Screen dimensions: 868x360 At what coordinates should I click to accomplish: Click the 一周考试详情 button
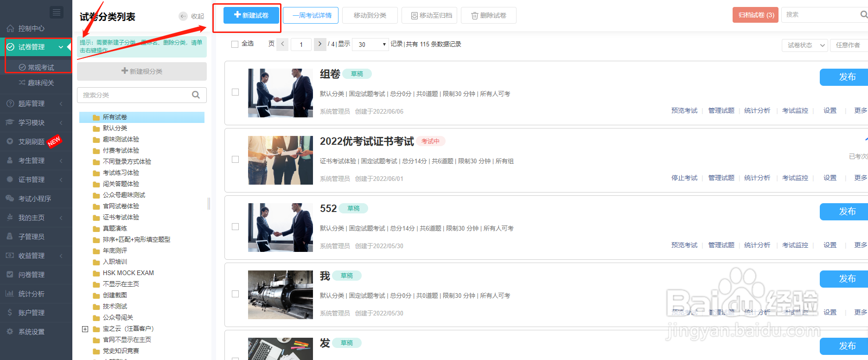[311, 15]
